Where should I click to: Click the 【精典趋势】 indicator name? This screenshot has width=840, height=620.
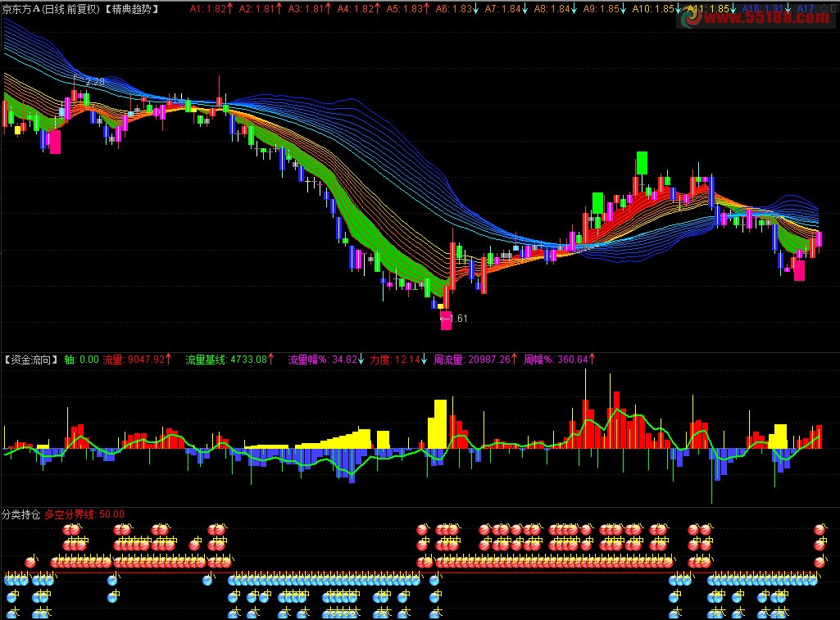pyautogui.click(x=130, y=8)
